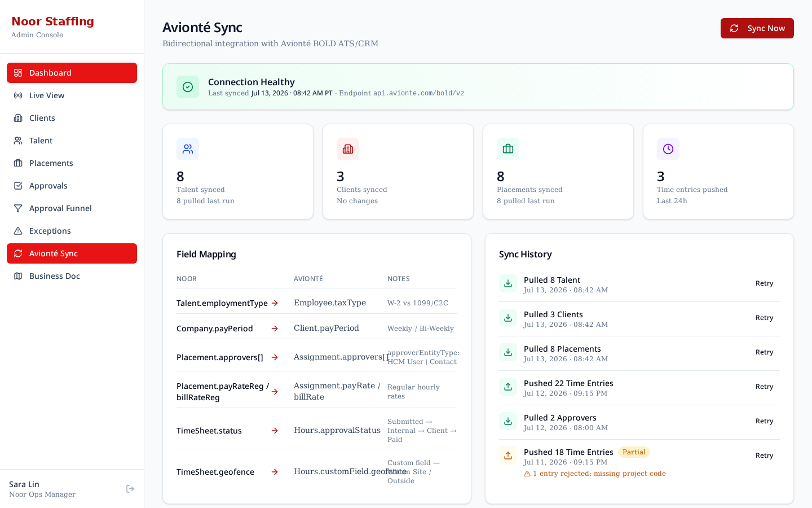Click the Business Doc book icon
This screenshot has width=812, height=508.
pos(18,276)
